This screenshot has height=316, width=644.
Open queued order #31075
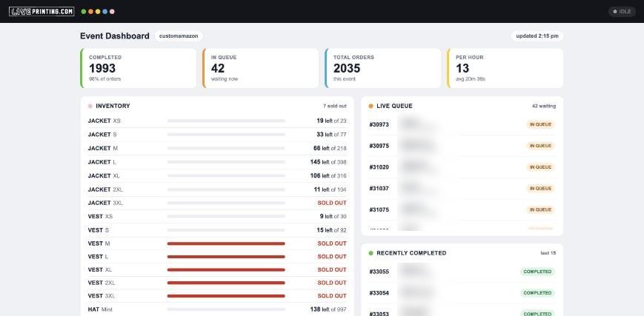[462, 209]
